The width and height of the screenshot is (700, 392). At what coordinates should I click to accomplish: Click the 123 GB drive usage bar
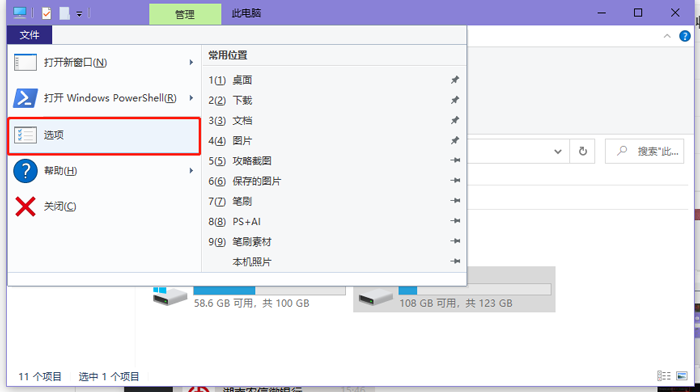(x=475, y=290)
